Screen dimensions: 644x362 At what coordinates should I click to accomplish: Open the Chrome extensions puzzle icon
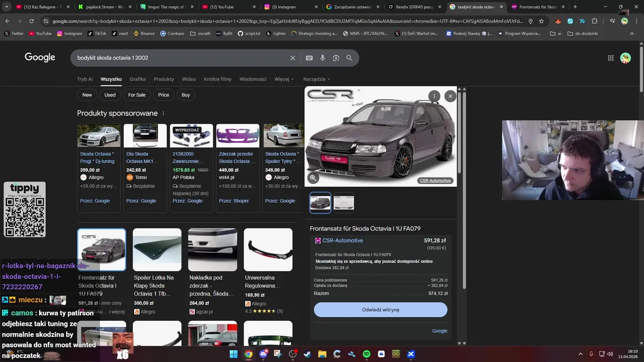[x=595, y=21]
